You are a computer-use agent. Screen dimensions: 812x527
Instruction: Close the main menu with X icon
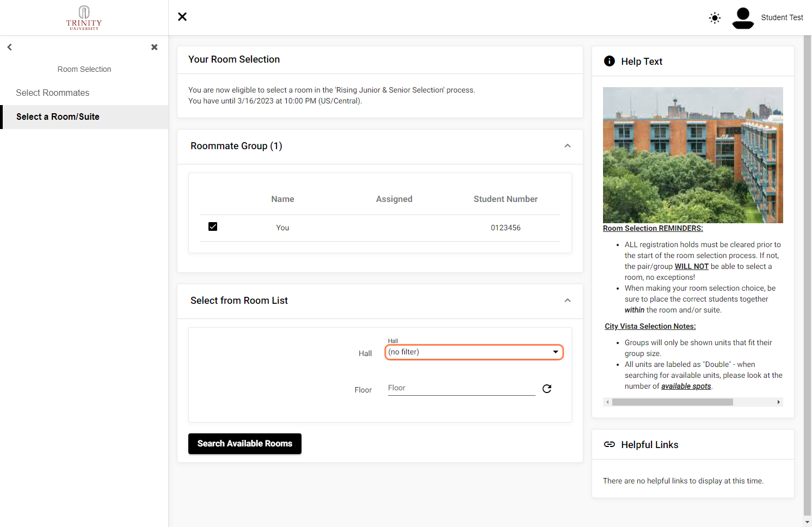[x=182, y=17]
